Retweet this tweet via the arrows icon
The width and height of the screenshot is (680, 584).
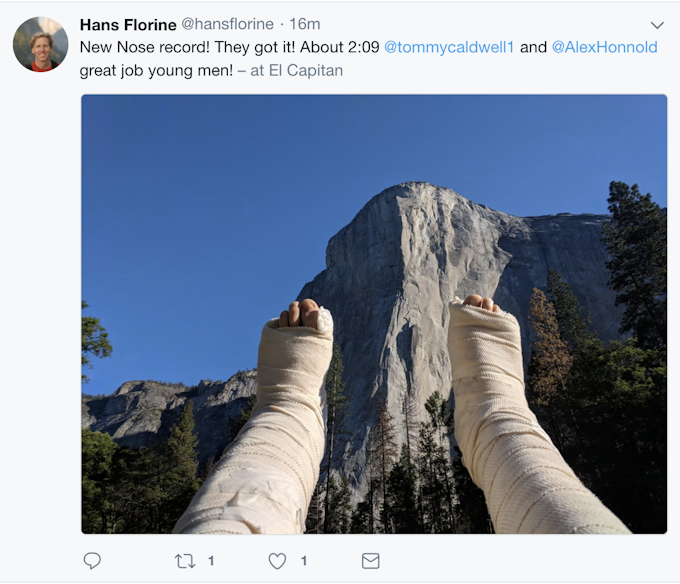185,561
